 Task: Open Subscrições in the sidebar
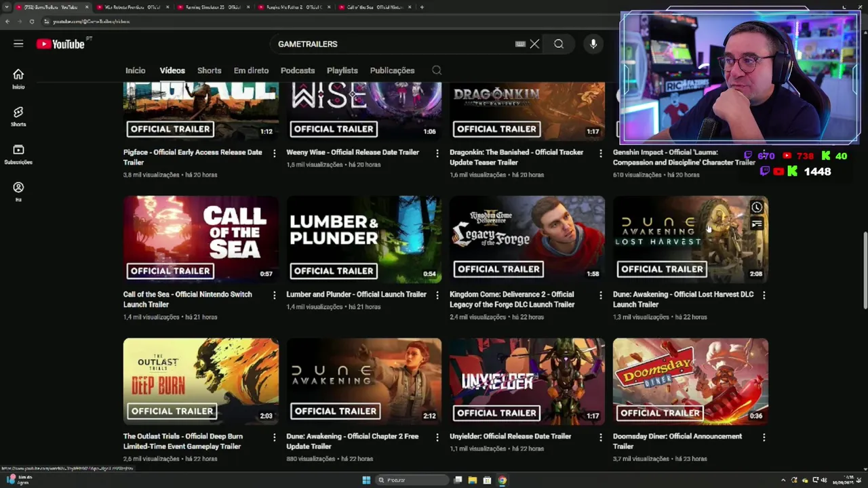(x=18, y=155)
